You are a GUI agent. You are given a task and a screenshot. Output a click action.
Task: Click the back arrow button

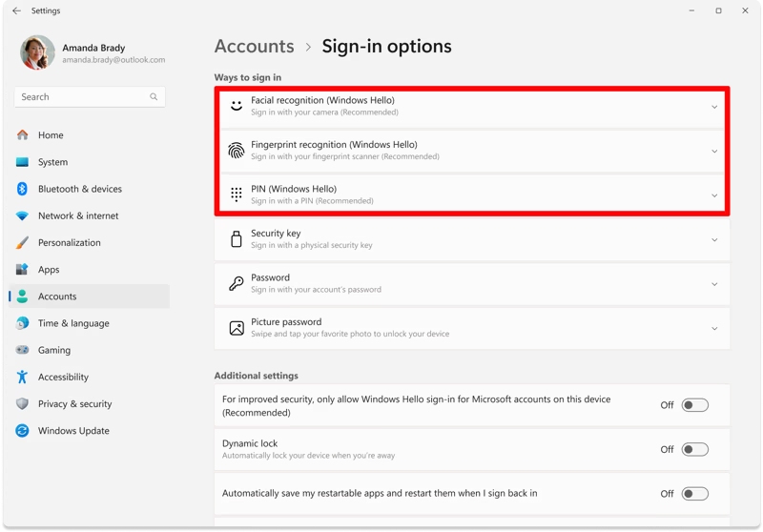(16, 11)
